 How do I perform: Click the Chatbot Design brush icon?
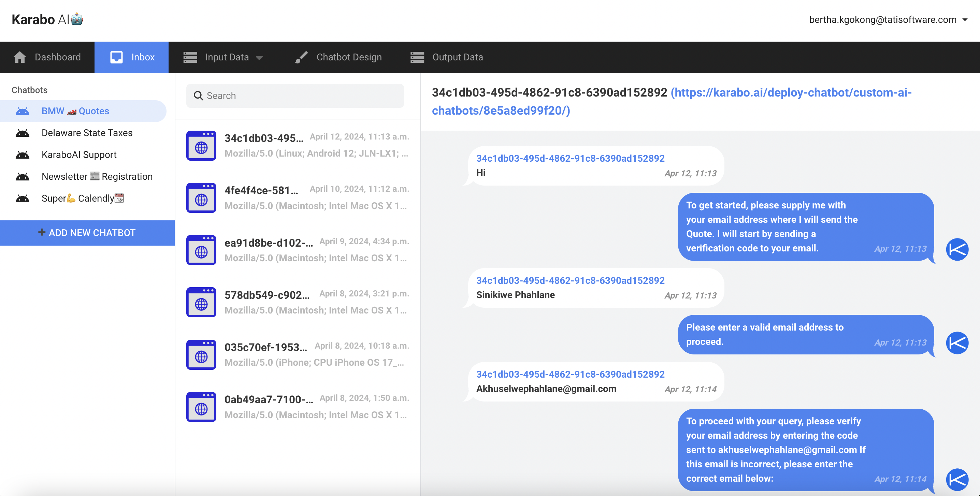click(301, 57)
